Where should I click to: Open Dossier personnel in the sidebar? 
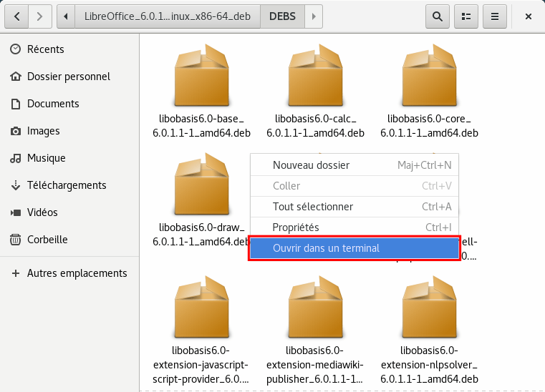coord(69,77)
